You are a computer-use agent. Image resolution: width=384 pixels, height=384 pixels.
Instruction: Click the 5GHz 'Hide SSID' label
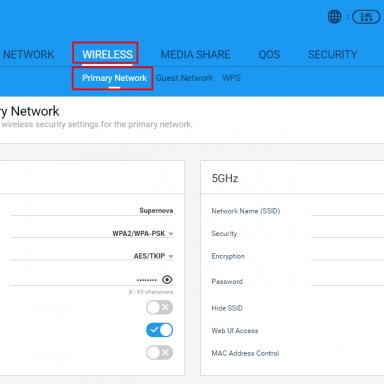click(227, 308)
